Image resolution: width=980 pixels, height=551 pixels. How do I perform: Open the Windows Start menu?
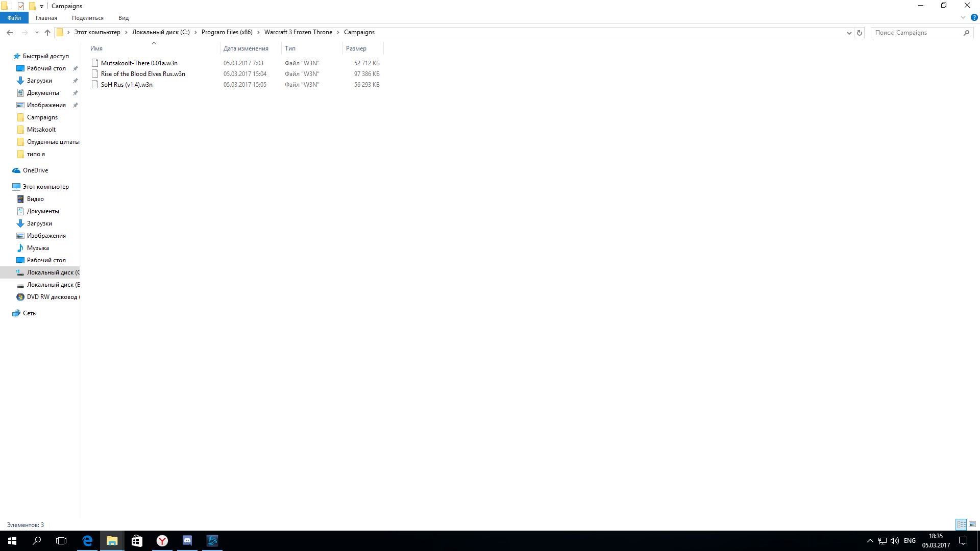pos(12,541)
